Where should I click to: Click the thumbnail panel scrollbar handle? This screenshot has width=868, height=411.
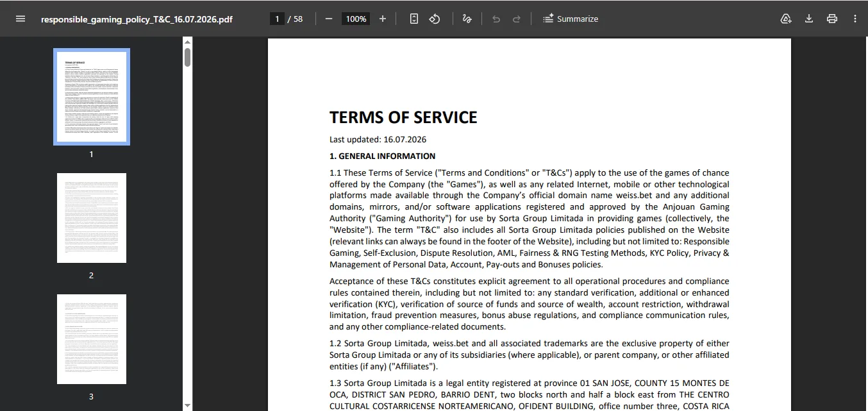187,57
